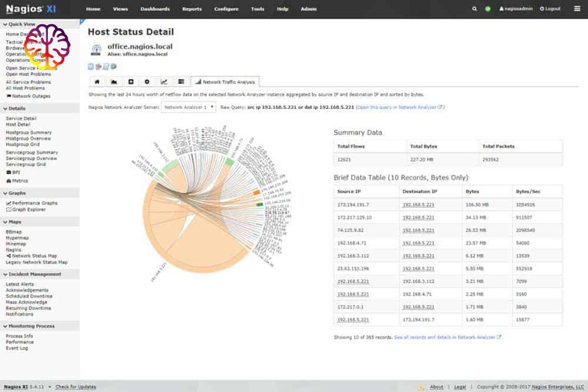The width and height of the screenshot is (588, 392).
Task: Open Hostgroup Summary in sidebar
Action: pyautogui.click(x=28, y=132)
